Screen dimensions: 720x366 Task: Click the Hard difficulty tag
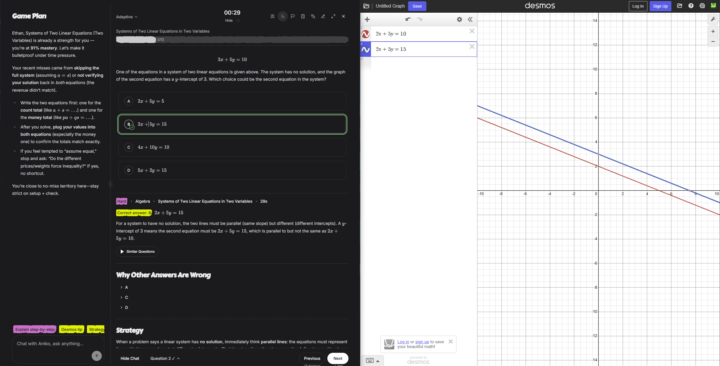[122, 201]
